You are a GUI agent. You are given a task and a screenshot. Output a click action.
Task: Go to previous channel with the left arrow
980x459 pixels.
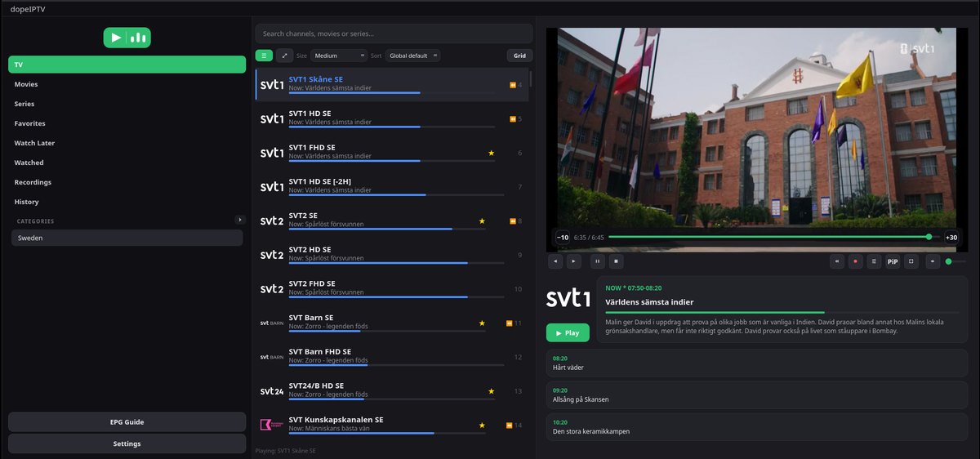555,261
